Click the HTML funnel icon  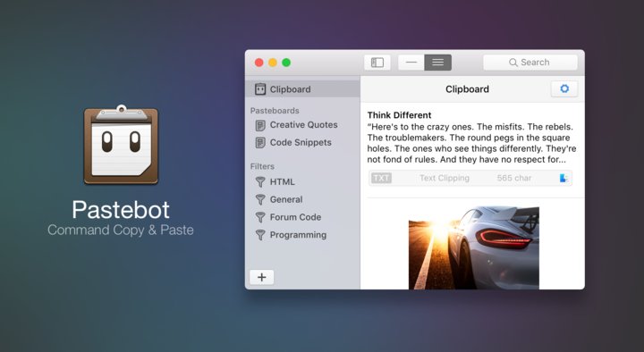point(260,181)
